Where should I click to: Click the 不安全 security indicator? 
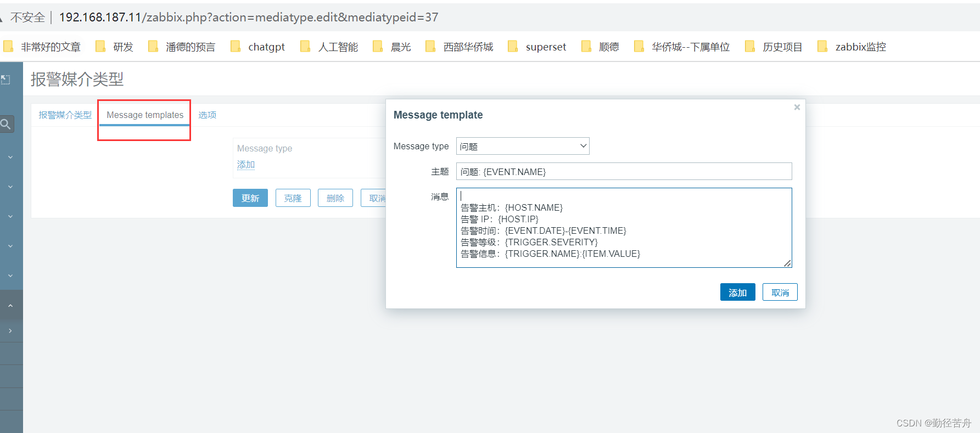[x=27, y=17]
